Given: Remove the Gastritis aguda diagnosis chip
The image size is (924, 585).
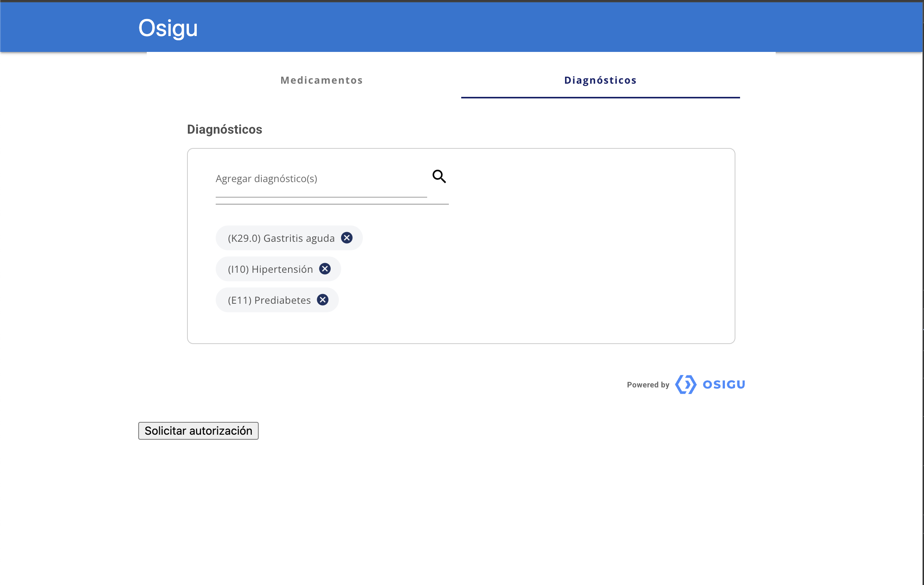Looking at the screenshot, I should [347, 237].
